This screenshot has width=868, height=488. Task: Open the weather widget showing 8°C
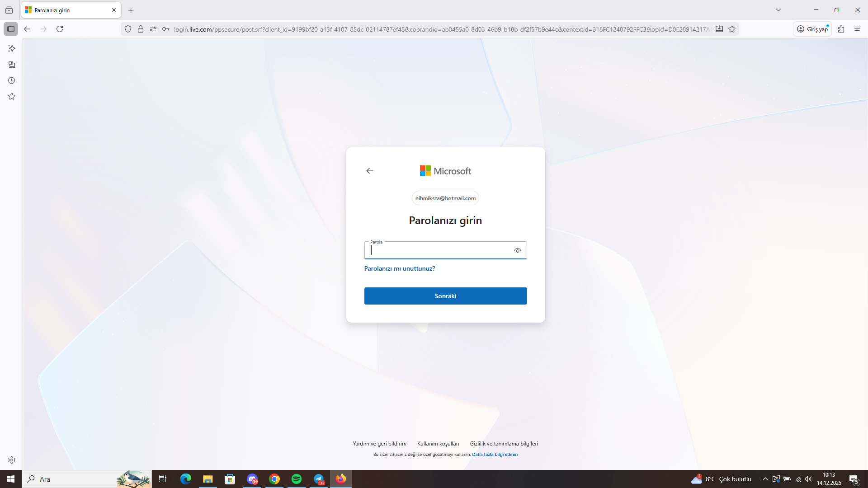point(721,479)
